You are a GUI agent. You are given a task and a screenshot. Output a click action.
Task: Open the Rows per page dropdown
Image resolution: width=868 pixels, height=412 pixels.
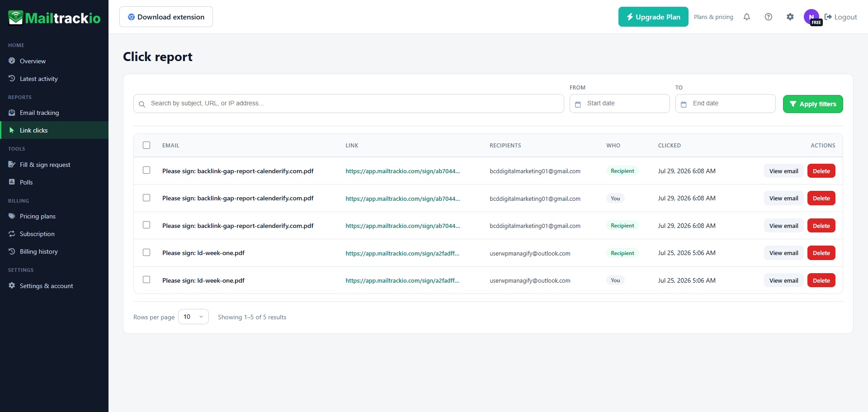tap(193, 317)
